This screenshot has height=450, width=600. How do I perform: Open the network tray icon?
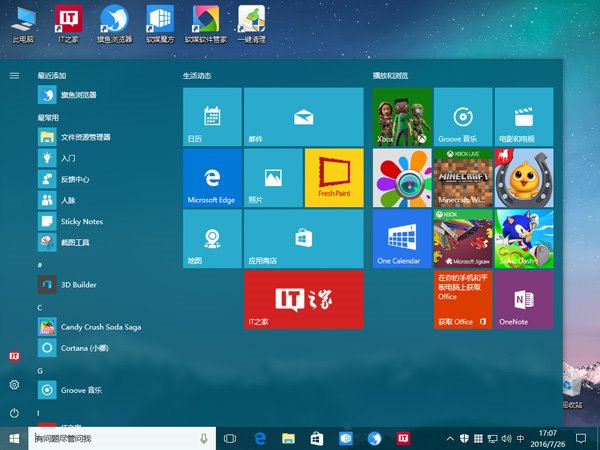point(492,439)
